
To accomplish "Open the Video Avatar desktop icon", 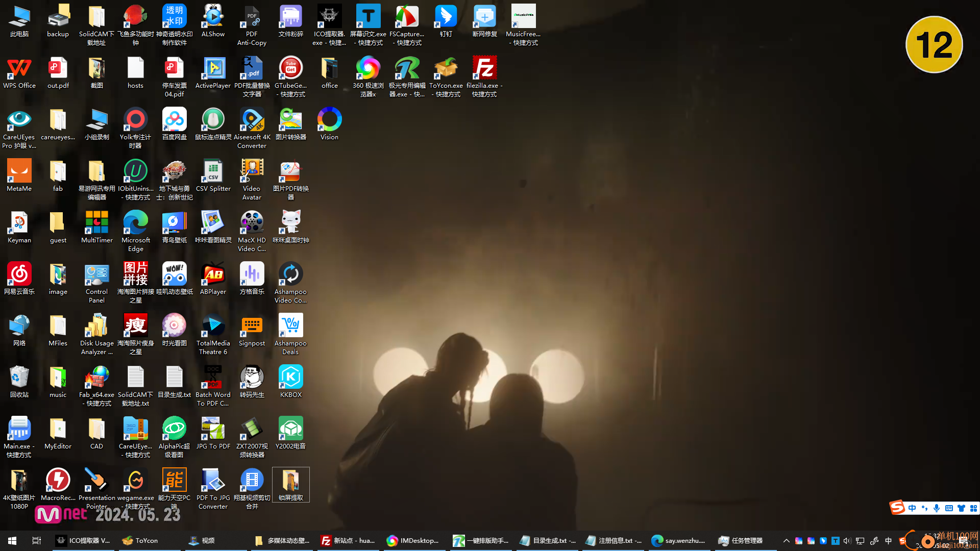I will click(252, 180).
